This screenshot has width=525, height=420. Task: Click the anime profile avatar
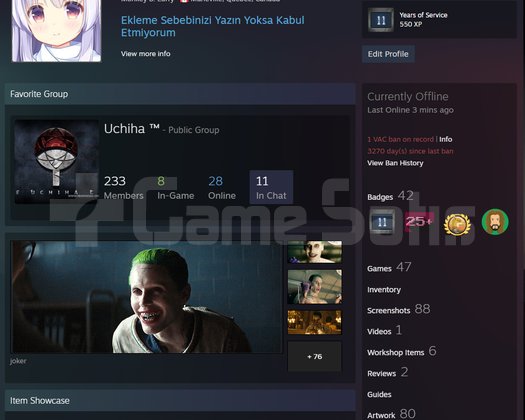(x=57, y=31)
